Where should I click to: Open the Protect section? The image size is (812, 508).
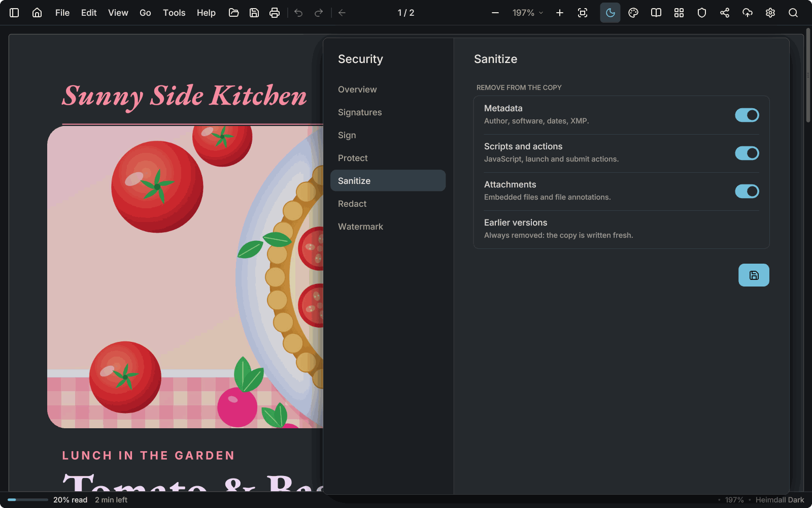[388, 158]
